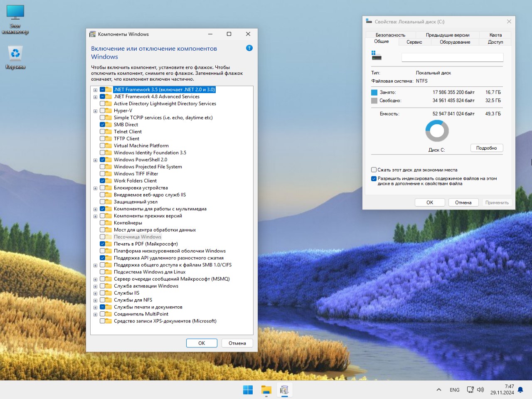Switch to the "Безопасность" tab
532x399 pixels.
(390, 35)
